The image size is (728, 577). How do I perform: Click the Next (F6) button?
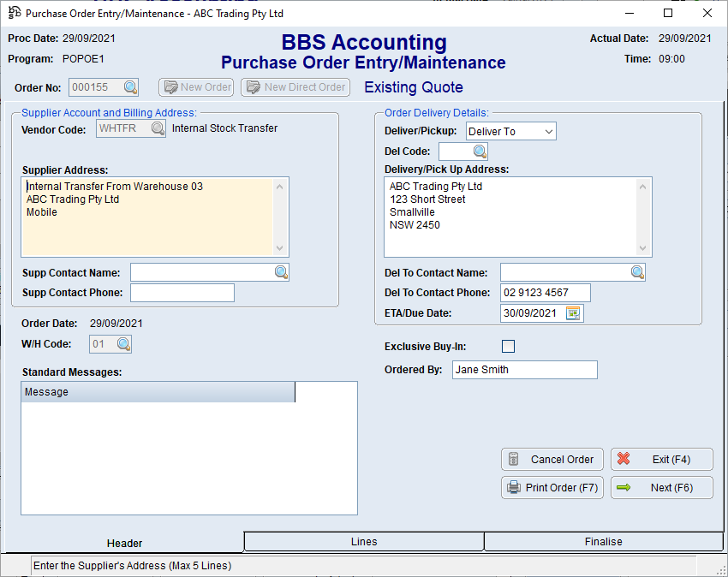(661, 488)
